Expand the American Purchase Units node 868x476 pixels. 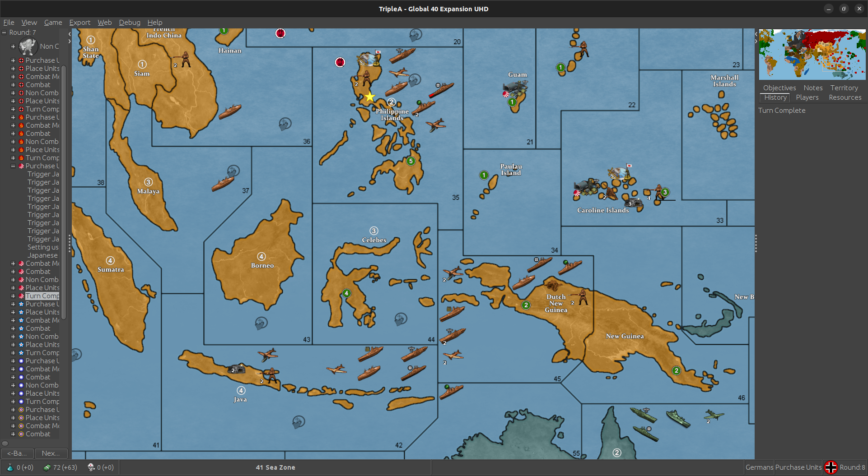point(13,304)
